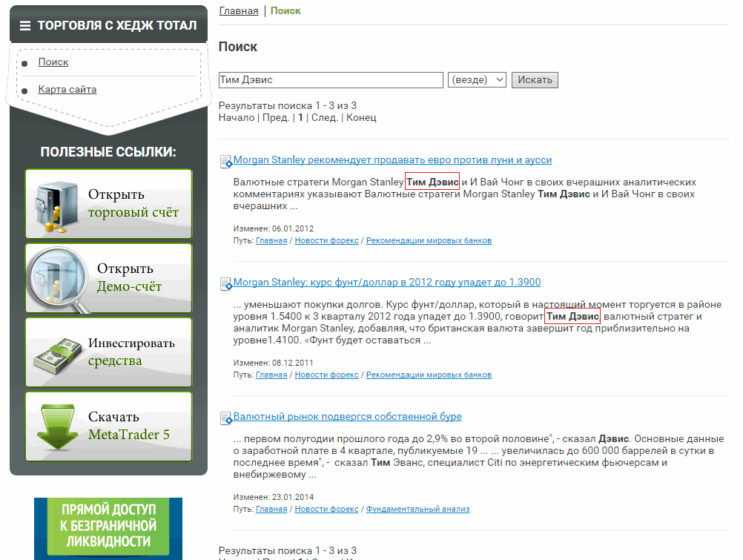Viewport: 743px width, 560px height.
Task: Click Новости форекс path in third result
Action: coord(326,509)
